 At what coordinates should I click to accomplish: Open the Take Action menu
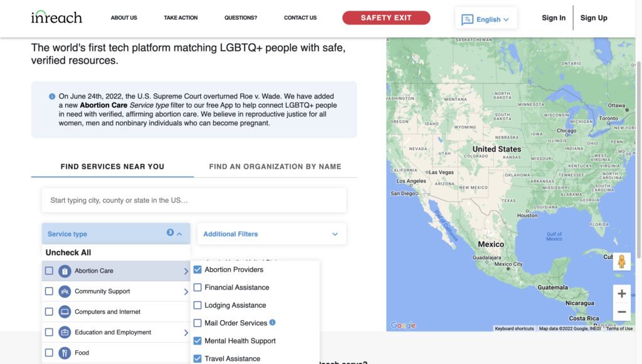(x=181, y=18)
